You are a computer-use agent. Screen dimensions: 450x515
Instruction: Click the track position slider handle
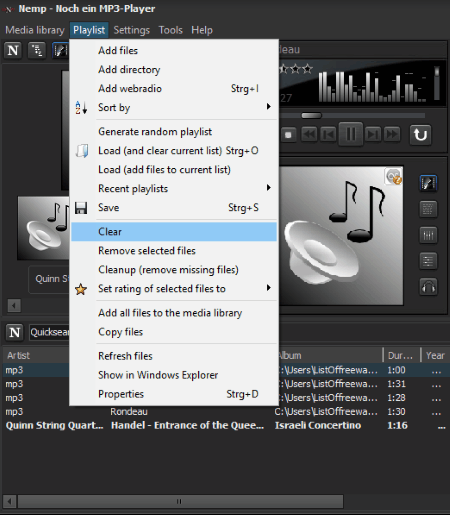point(311,115)
